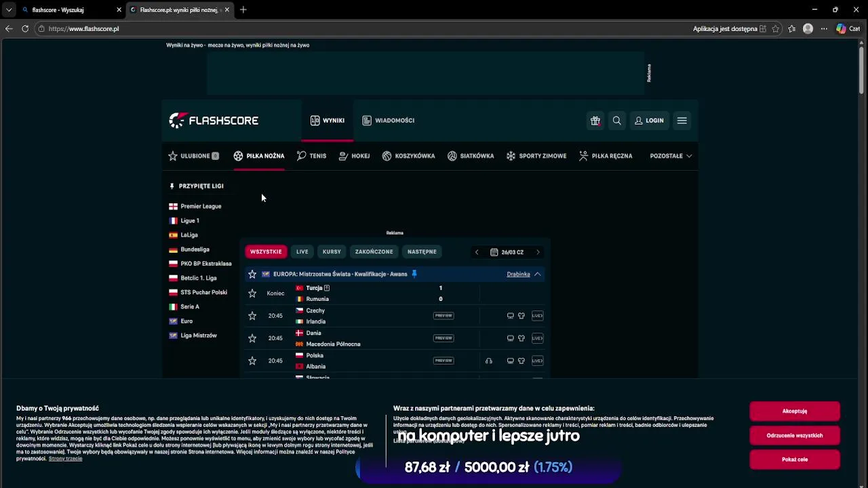The height and width of the screenshot is (488, 868).
Task: Open PKO BP Ekstraklasa league
Action: pos(200,264)
